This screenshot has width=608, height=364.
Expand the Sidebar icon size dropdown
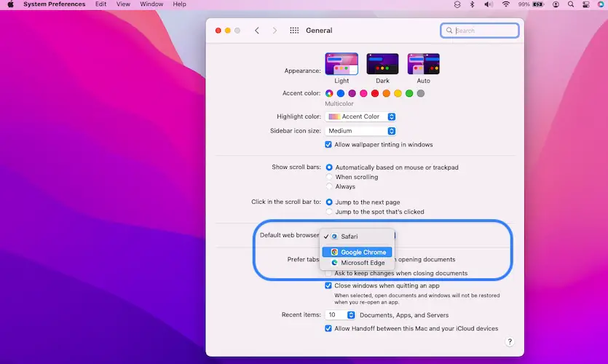pos(361,131)
